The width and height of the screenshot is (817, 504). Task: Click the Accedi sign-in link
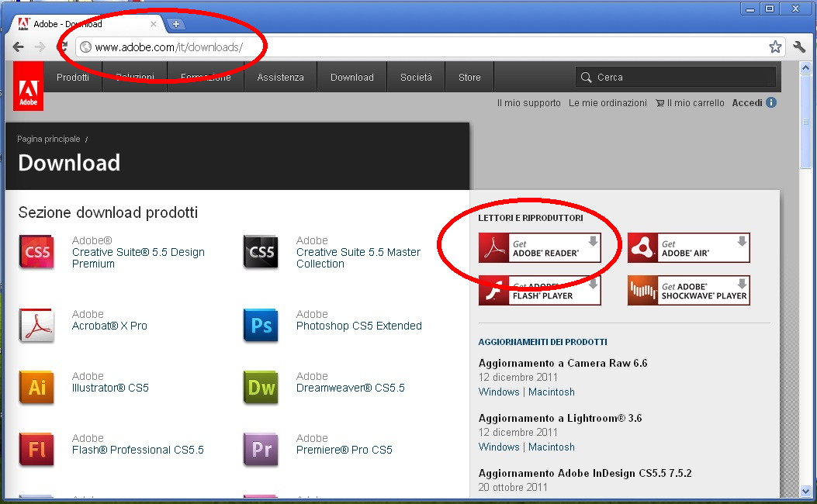(747, 103)
